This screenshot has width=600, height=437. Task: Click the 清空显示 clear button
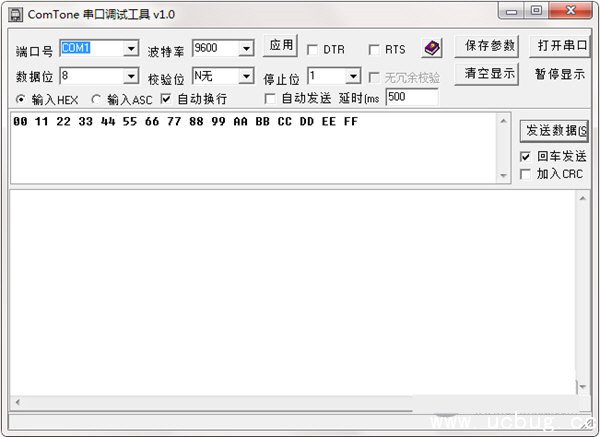489,74
